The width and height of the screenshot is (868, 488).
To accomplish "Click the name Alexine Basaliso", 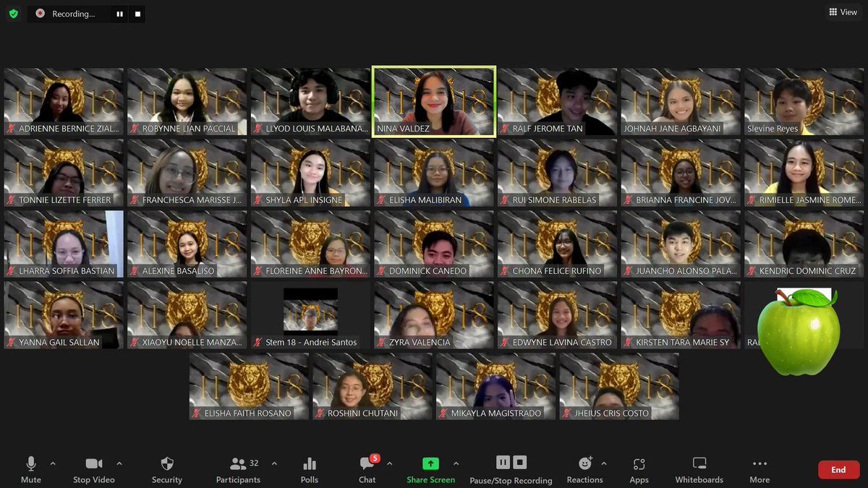I will pos(178,271).
